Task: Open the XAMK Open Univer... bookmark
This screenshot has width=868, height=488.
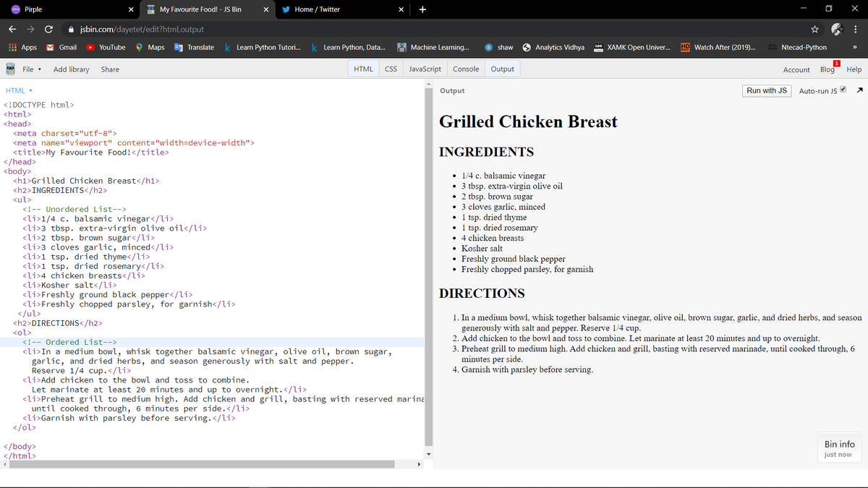Action: (x=632, y=47)
